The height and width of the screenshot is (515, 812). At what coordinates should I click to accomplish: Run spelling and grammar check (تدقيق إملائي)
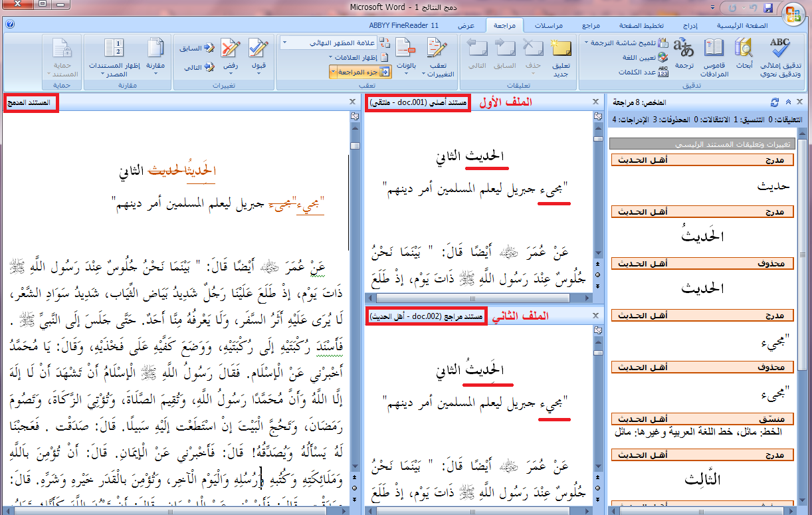[x=779, y=49]
